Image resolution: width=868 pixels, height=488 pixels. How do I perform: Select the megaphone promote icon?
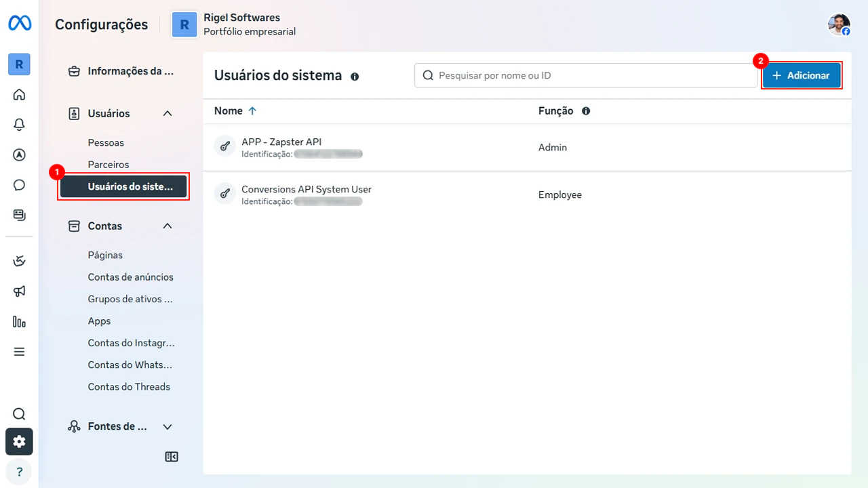19,291
